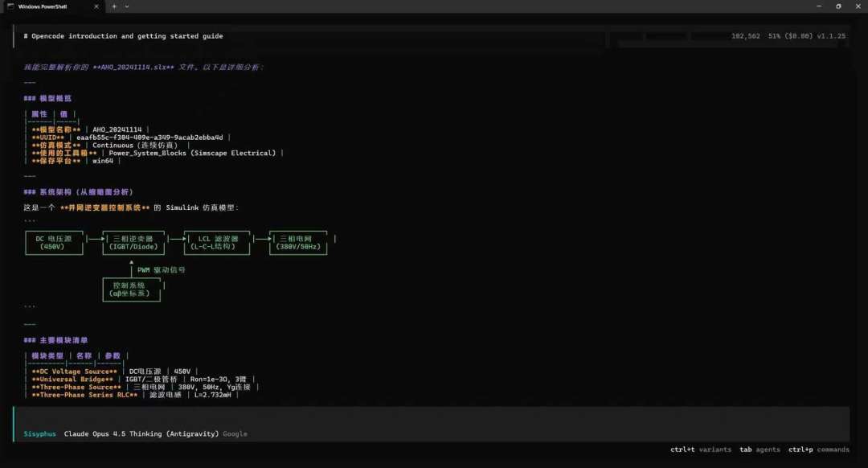Click the Sisyphus agent name
Screen dimensions: 868x468
40,433
